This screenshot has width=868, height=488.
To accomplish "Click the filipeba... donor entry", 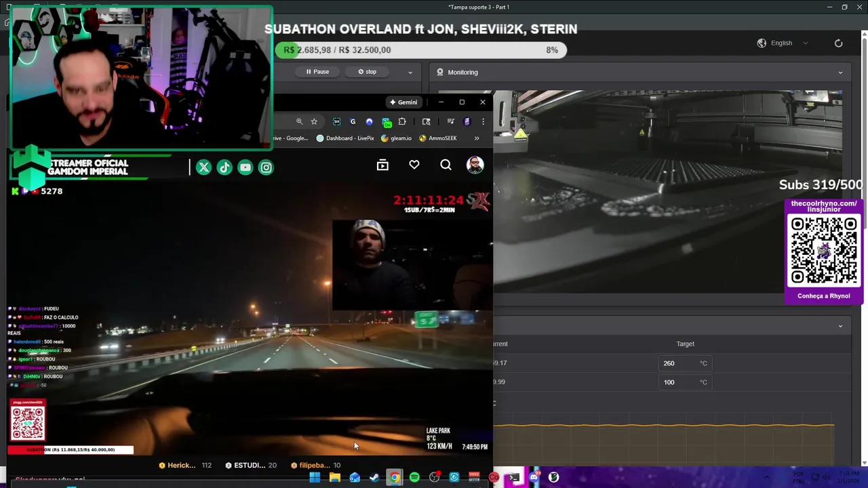I will point(315,466).
